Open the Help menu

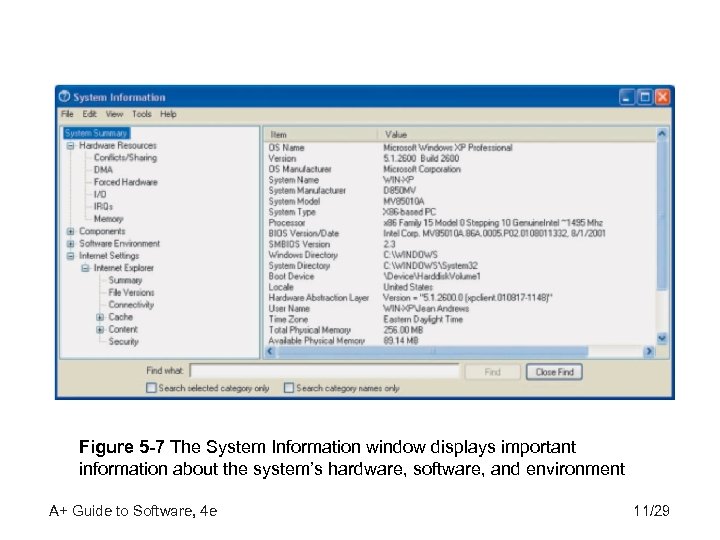click(168, 114)
